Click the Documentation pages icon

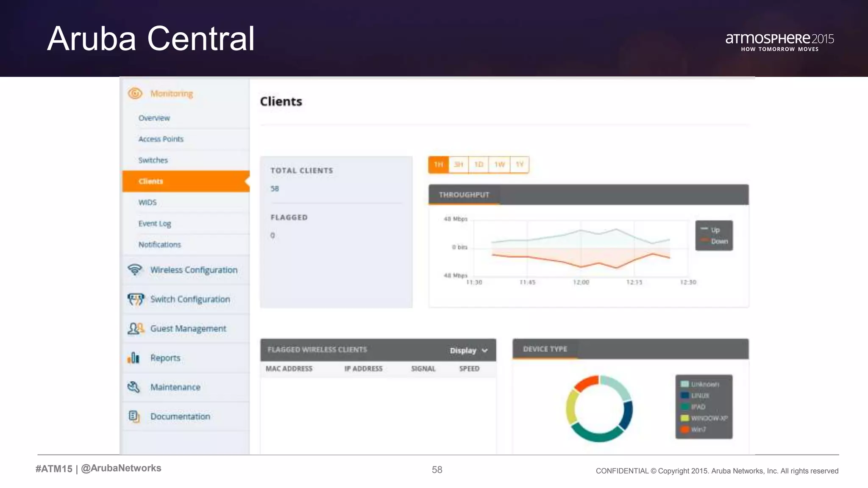tap(134, 416)
